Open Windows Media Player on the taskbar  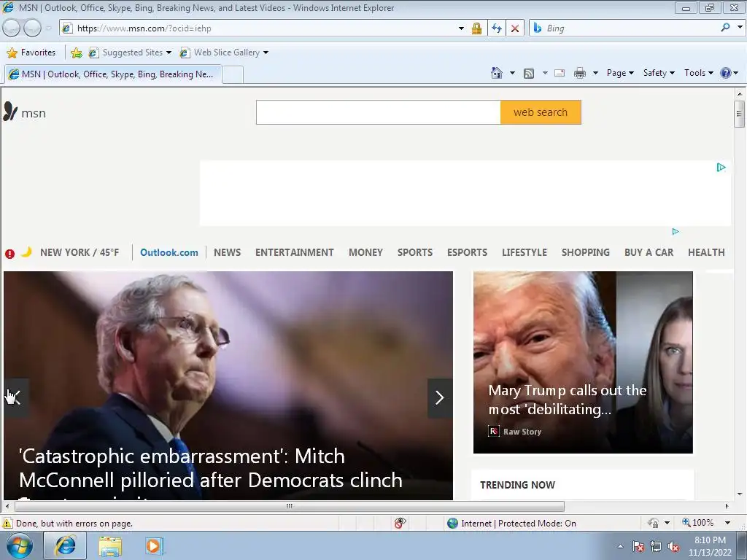click(x=154, y=546)
